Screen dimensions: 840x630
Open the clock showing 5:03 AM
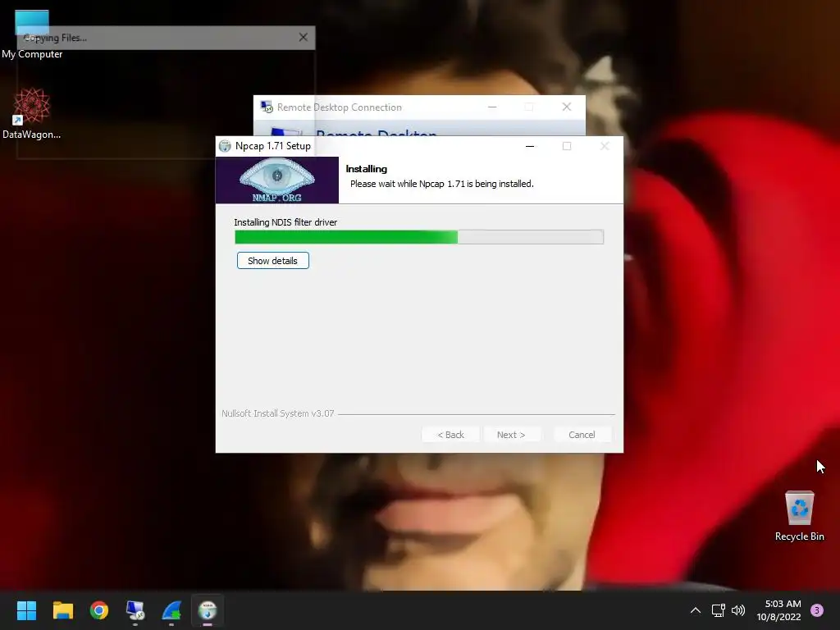coord(778,610)
